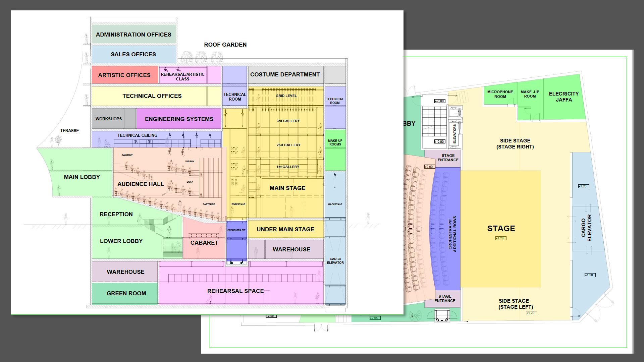Click the TERASSE label
The width and height of the screenshot is (644, 362).
pos(69,130)
